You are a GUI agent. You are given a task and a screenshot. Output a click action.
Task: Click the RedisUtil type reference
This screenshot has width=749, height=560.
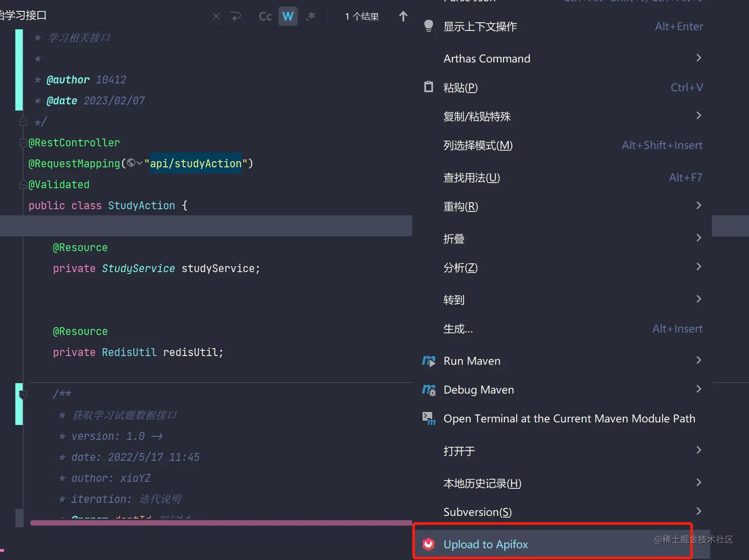[x=129, y=352]
